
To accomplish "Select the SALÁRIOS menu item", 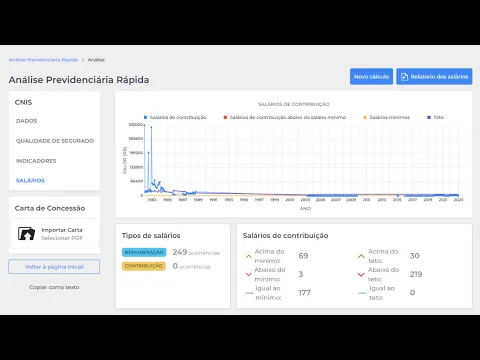I will pos(30,180).
